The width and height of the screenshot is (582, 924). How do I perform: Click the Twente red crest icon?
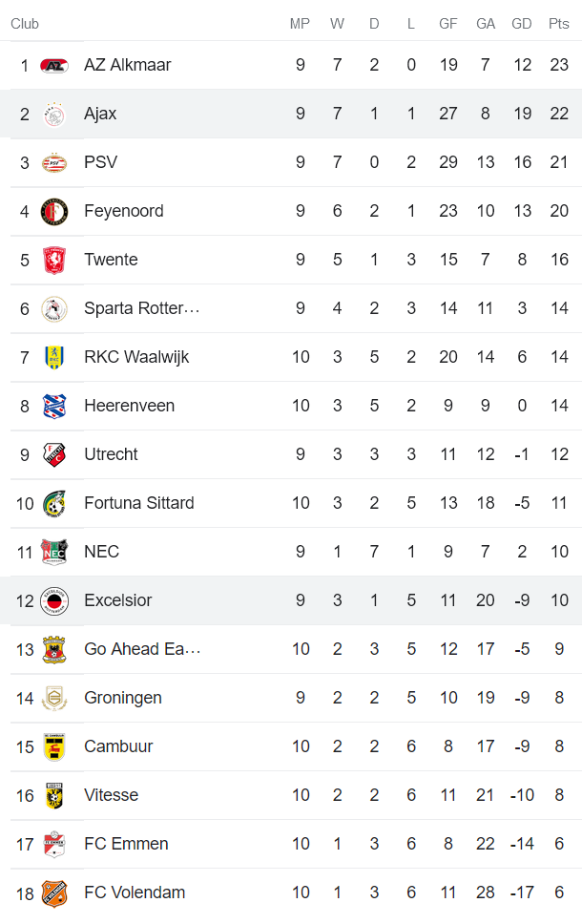[x=54, y=261]
